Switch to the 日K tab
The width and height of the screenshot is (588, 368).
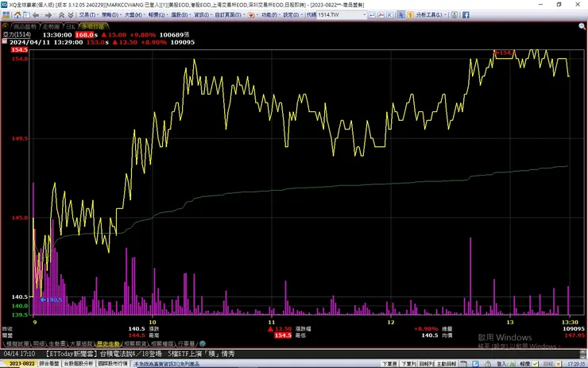click(x=71, y=27)
